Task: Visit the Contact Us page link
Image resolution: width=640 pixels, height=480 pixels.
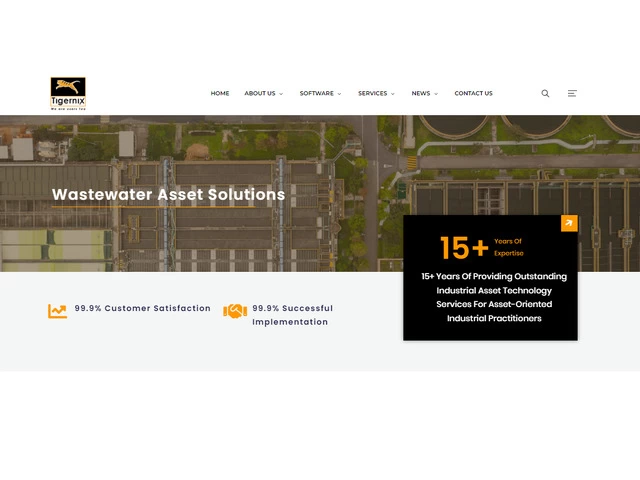Action: click(x=473, y=93)
